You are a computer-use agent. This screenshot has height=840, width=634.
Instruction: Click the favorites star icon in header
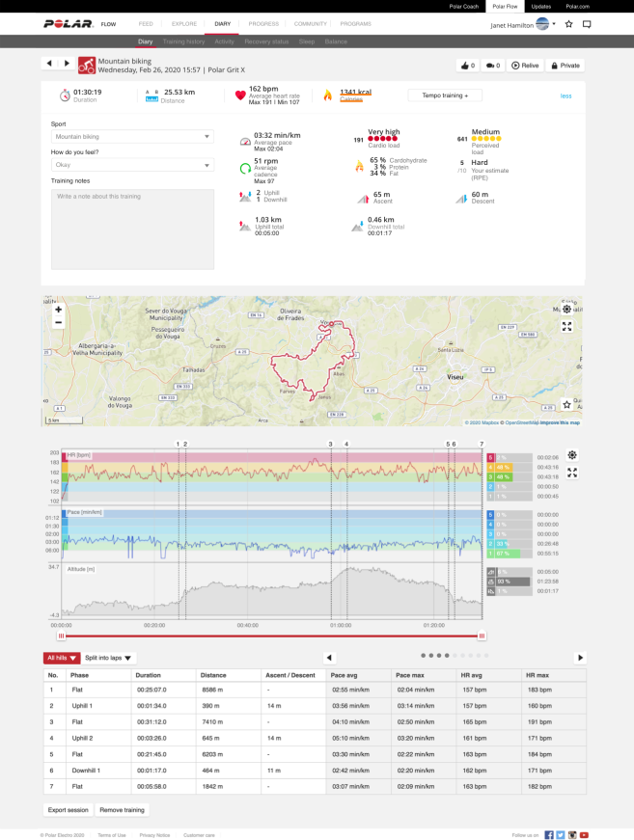tap(568, 23)
